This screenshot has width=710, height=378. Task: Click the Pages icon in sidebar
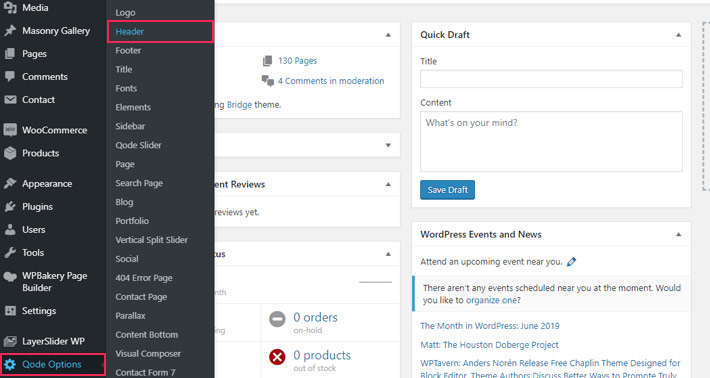tap(10, 53)
